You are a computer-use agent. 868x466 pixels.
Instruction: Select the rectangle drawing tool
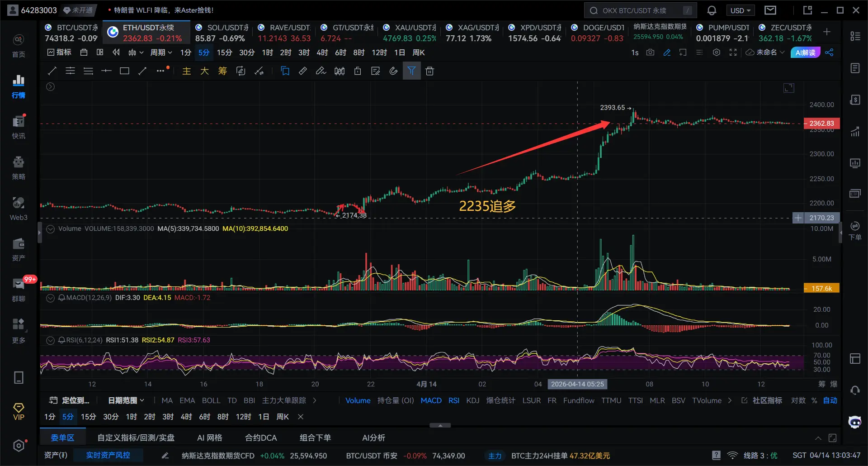[124, 71]
